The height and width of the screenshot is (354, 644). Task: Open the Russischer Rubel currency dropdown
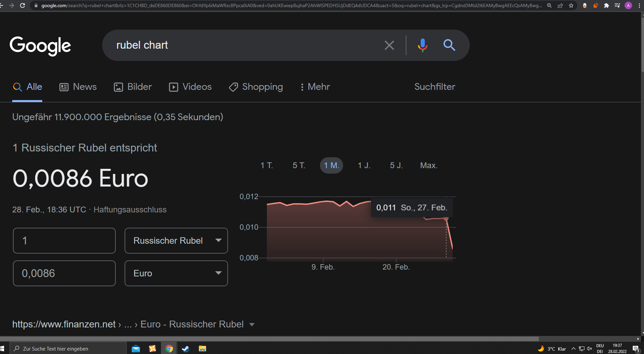[x=176, y=241]
